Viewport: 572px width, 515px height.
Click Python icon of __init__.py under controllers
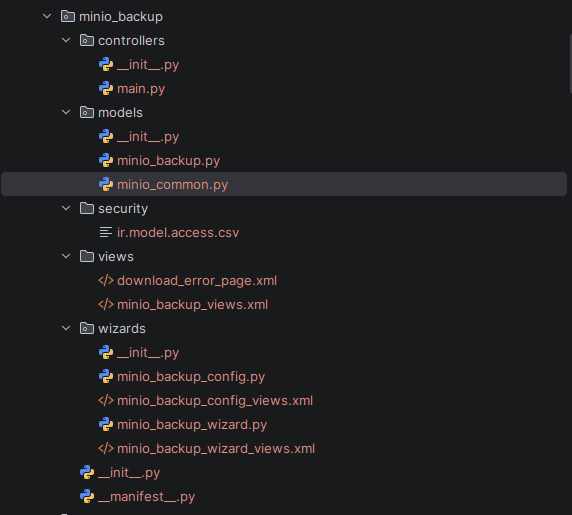[x=106, y=65]
